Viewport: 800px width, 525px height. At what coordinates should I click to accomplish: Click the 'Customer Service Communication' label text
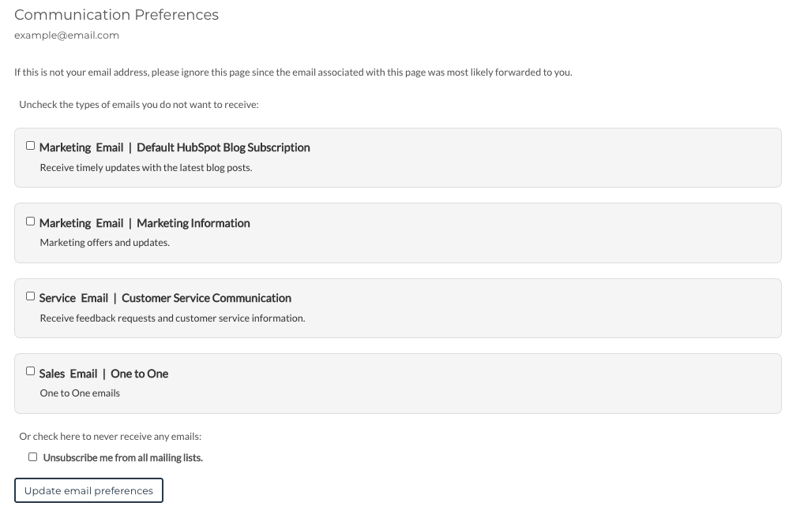point(206,298)
